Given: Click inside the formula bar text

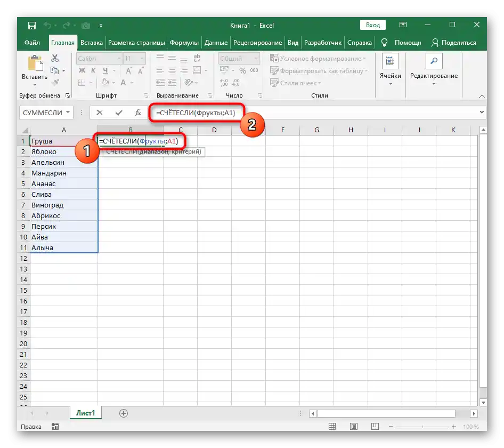Looking at the screenshot, I should pyautogui.click(x=196, y=113).
